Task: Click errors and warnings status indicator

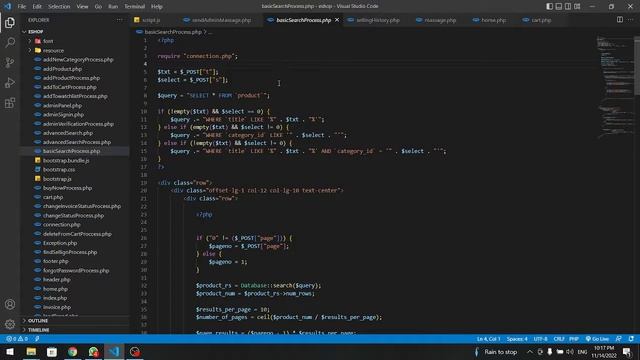Action: pyautogui.click(x=17, y=339)
